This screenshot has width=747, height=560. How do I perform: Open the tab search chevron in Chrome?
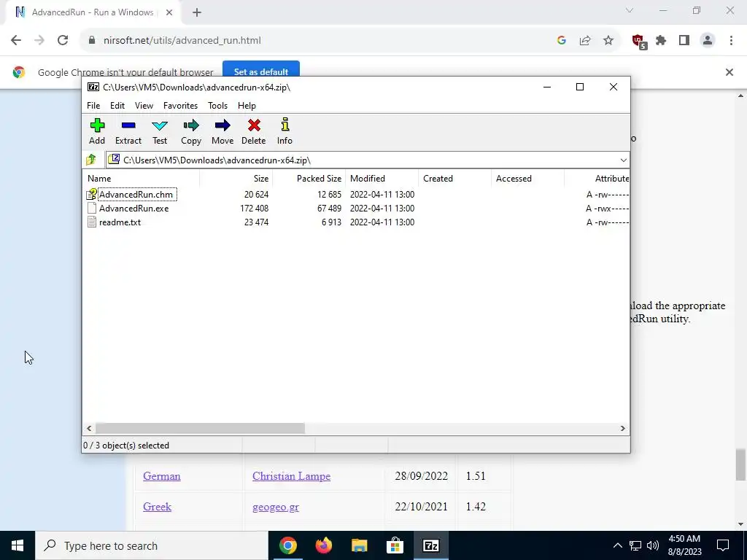630,10
